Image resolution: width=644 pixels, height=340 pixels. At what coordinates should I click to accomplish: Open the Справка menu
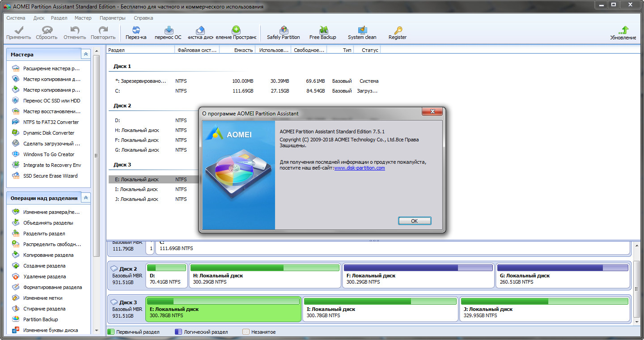click(x=144, y=18)
